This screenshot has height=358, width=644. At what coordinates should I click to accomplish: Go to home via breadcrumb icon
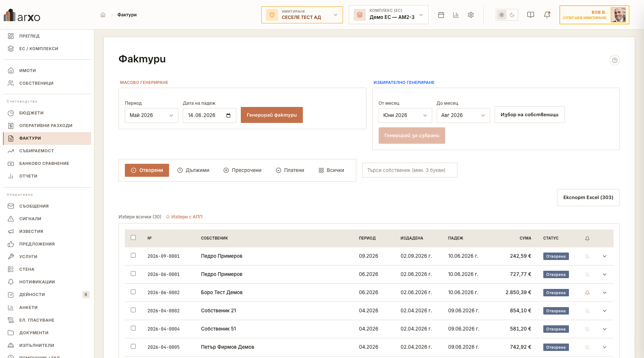coord(103,15)
